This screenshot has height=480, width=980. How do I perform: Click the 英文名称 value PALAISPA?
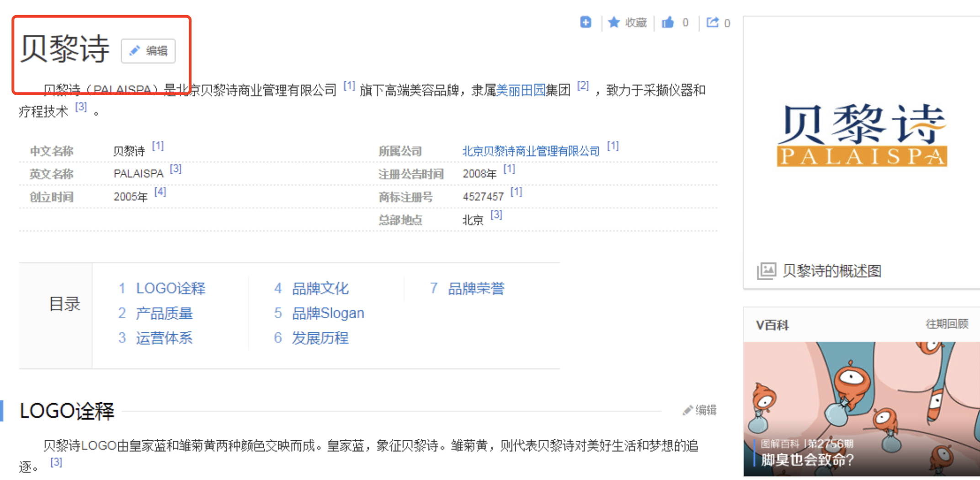pos(138,174)
